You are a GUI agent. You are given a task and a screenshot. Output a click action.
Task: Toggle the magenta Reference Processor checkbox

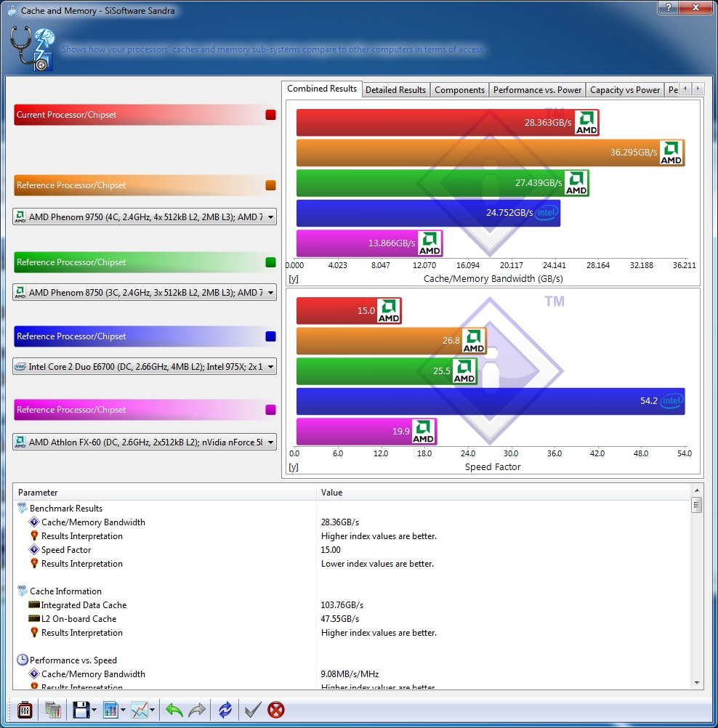271,410
